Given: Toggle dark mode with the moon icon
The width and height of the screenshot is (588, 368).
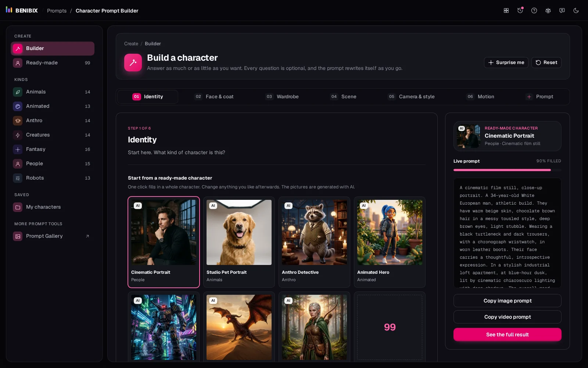Looking at the screenshot, I should pos(576,11).
